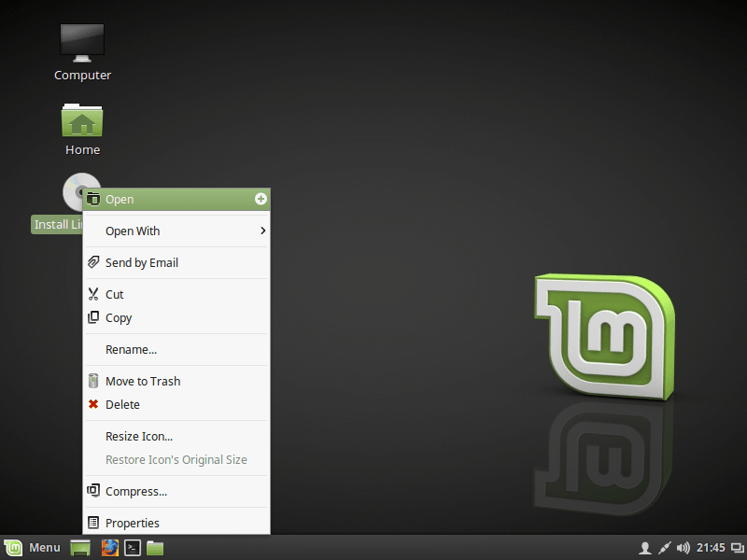Screen dimensions: 747x560
Task: Launch the Terminal from the panel
Action: click(133, 548)
